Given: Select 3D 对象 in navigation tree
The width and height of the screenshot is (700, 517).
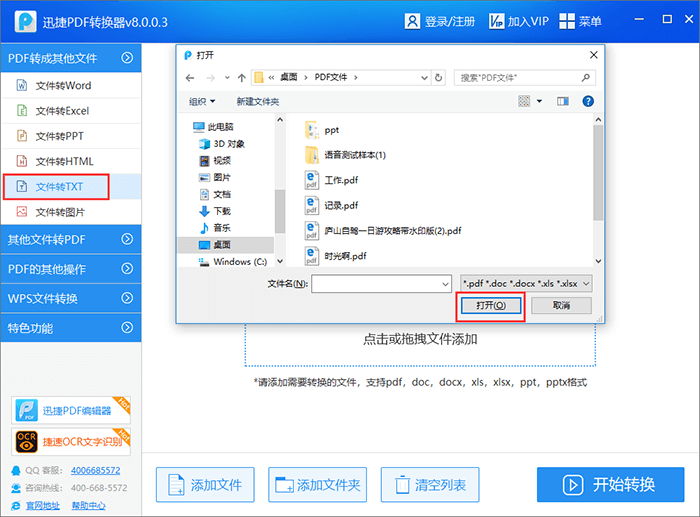Looking at the screenshot, I should (222, 144).
